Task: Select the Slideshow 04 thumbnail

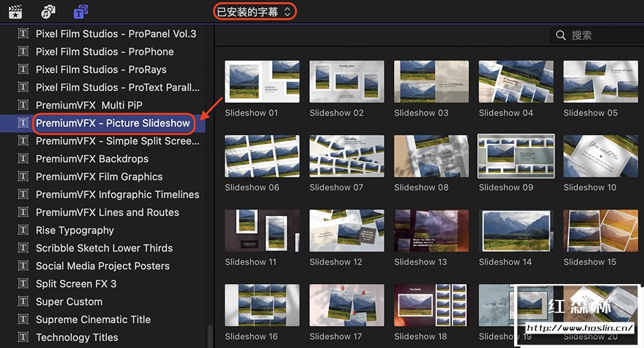Action: click(516, 81)
